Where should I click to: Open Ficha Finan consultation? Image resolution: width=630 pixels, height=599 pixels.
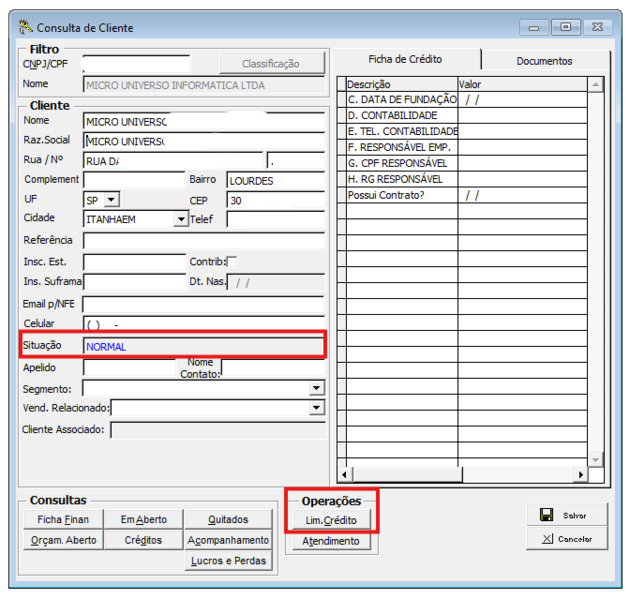coord(63,519)
